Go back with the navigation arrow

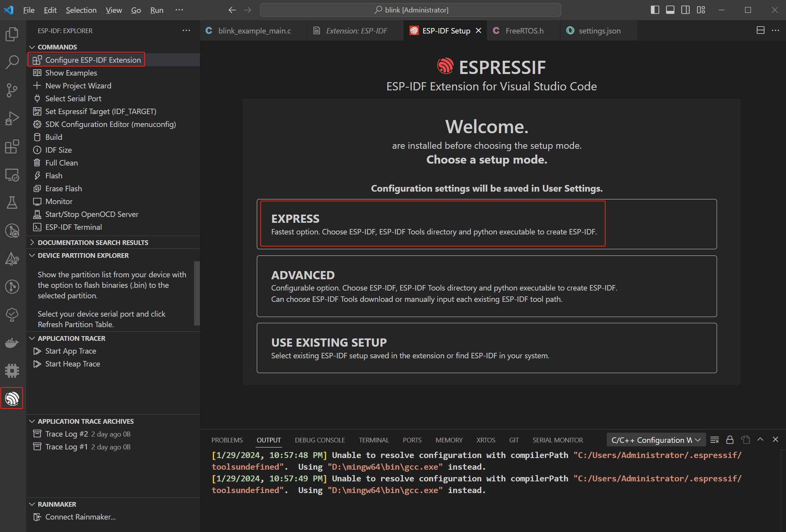[232, 10]
